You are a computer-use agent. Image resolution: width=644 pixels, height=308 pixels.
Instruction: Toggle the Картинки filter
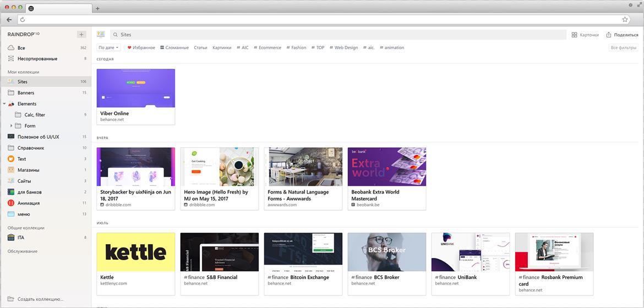point(222,48)
